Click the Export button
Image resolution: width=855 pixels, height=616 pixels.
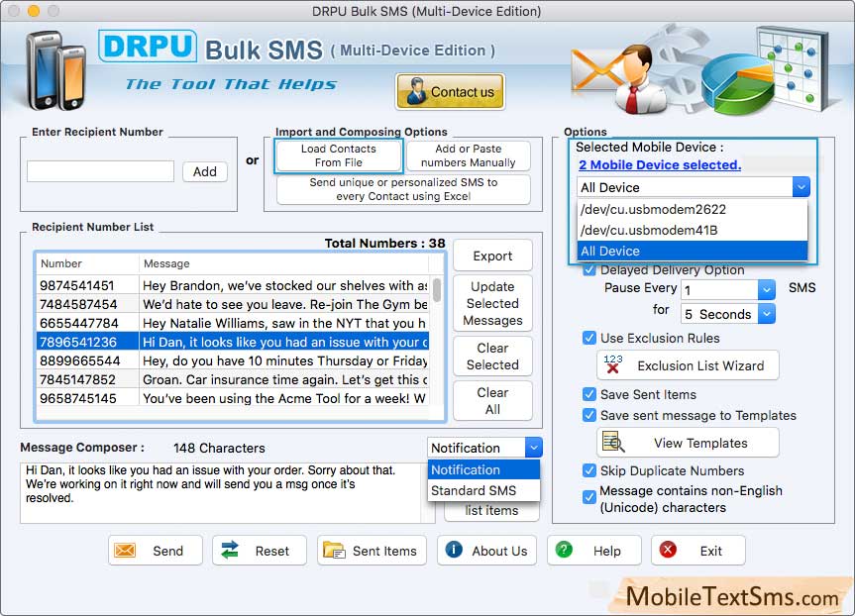pos(492,256)
